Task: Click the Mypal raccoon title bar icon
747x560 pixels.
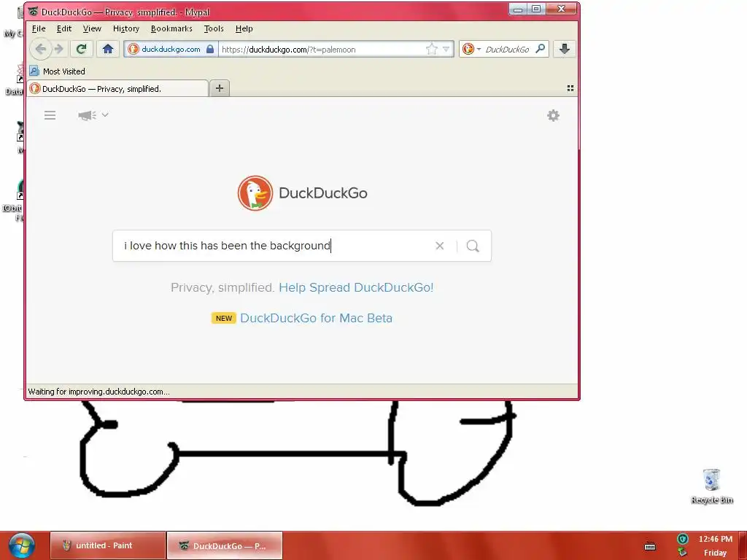Action: tap(33, 12)
